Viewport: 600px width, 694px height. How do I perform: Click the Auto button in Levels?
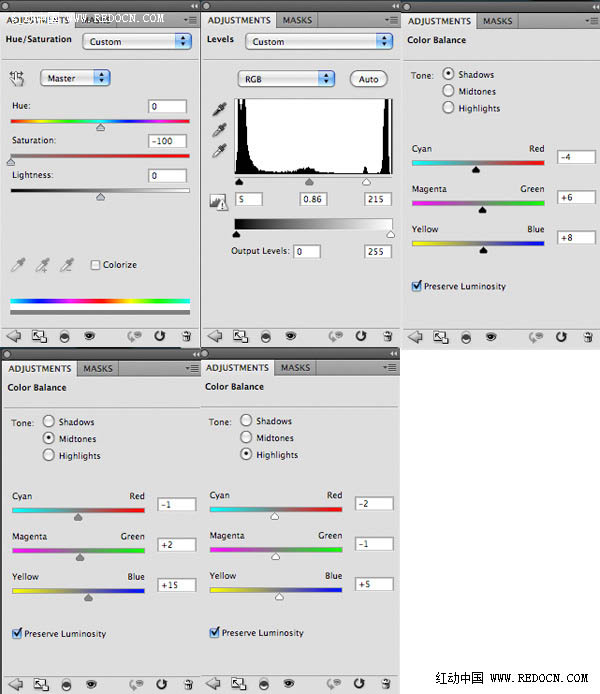pyautogui.click(x=369, y=79)
